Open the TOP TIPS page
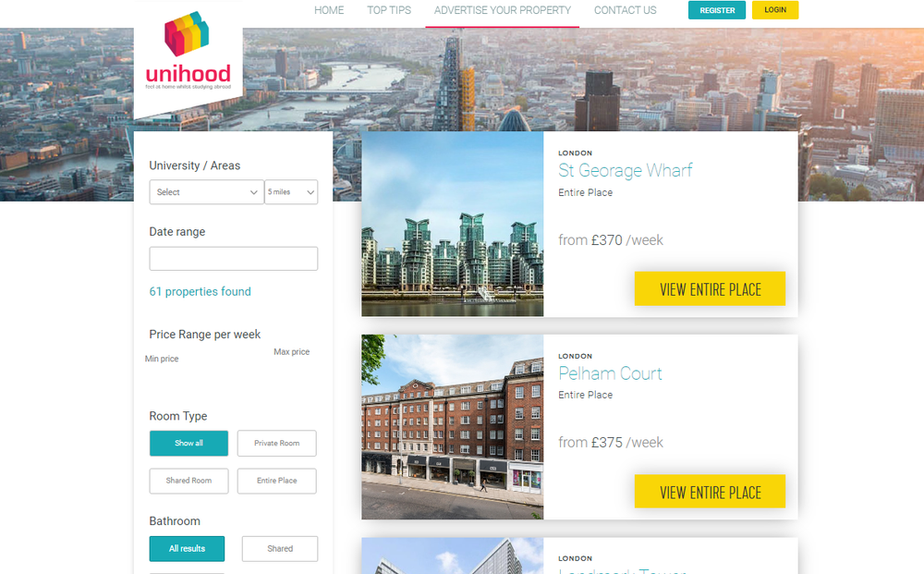924x574 pixels. 389,10
